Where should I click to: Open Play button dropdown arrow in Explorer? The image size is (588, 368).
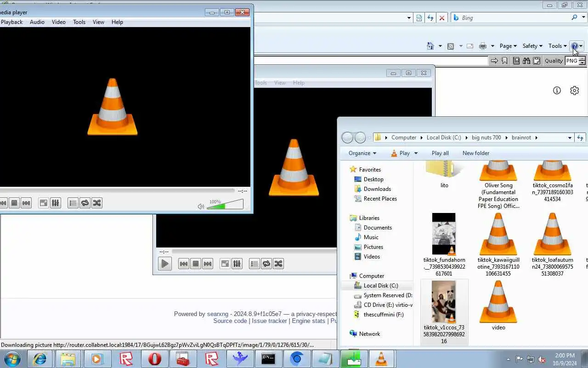pos(416,153)
